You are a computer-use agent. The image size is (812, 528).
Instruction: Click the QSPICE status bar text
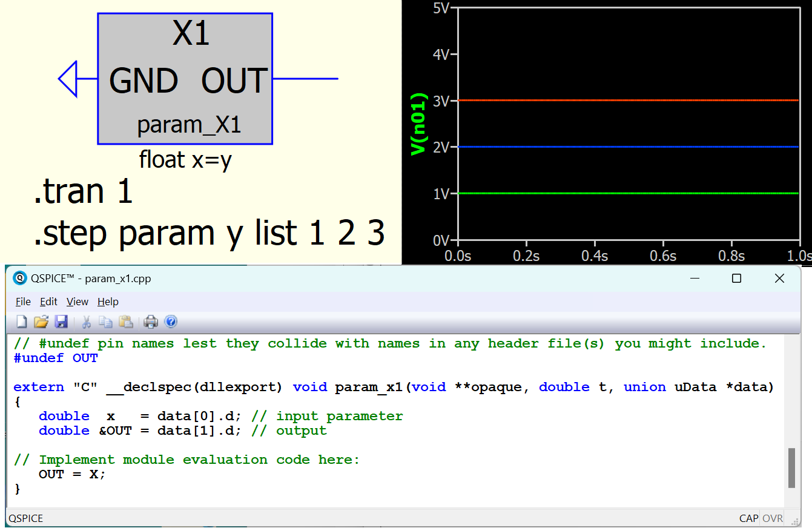[26, 518]
